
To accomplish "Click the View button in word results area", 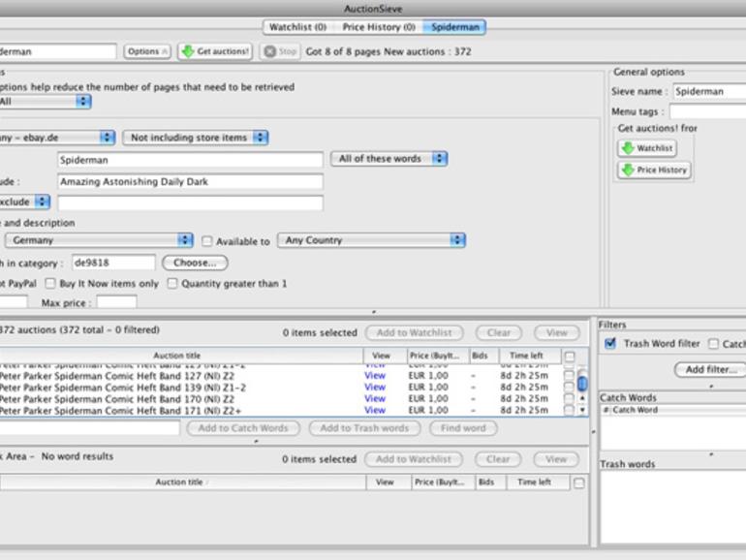I will point(556,459).
